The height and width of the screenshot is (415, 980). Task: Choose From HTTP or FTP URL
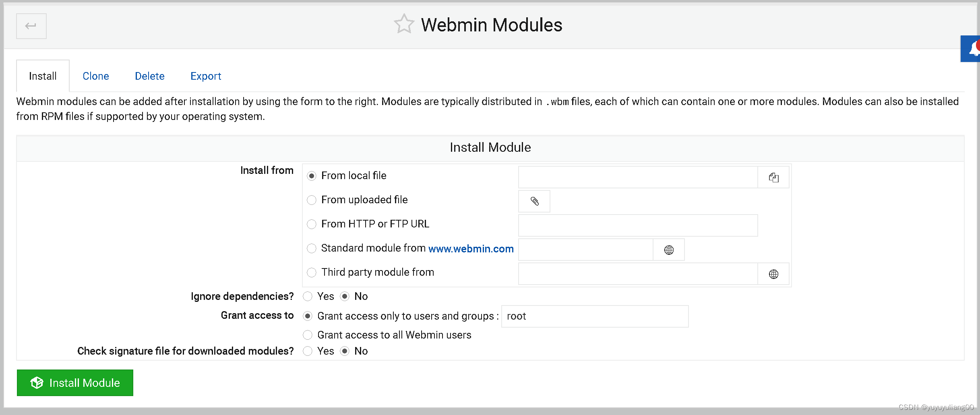pos(312,224)
